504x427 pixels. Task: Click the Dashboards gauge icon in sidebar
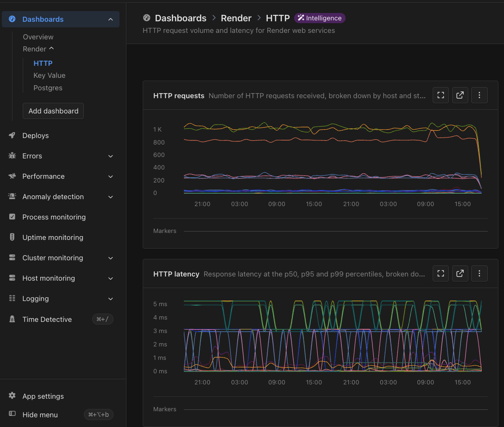(12, 19)
